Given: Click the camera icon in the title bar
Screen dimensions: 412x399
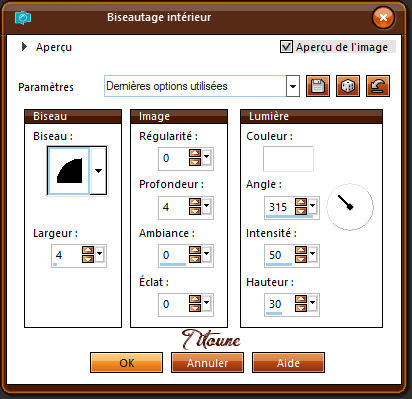Looking at the screenshot, I should (x=23, y=18).
